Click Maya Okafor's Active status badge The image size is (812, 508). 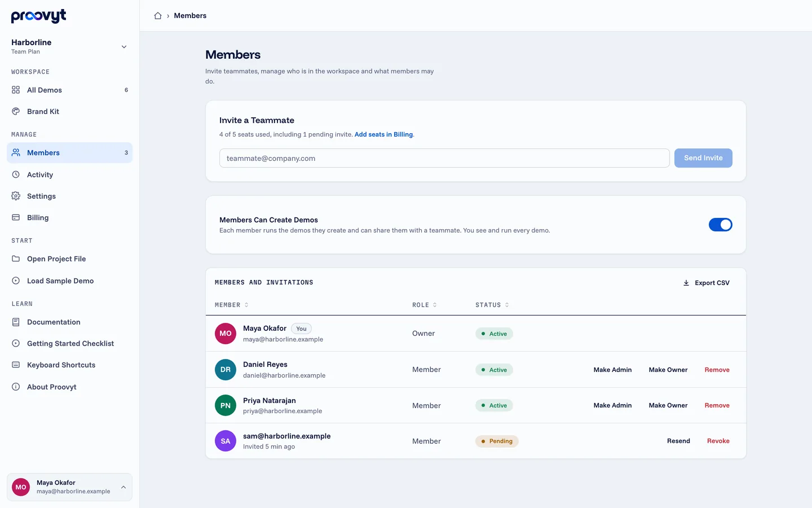click(x=494, y=334)
